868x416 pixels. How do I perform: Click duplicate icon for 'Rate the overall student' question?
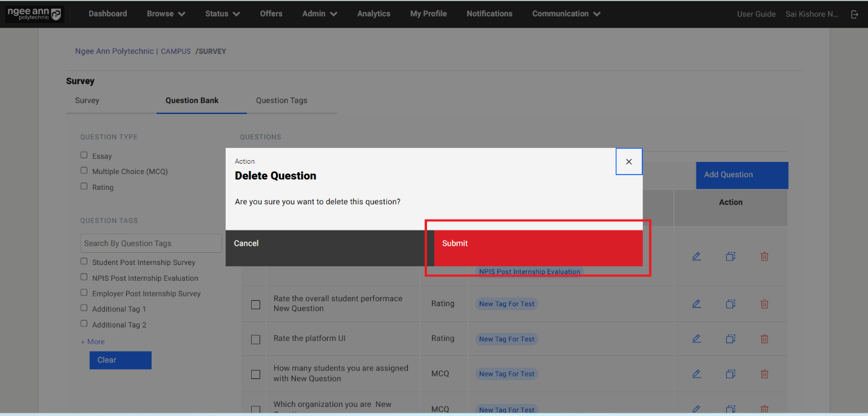[x=730, y=304]
